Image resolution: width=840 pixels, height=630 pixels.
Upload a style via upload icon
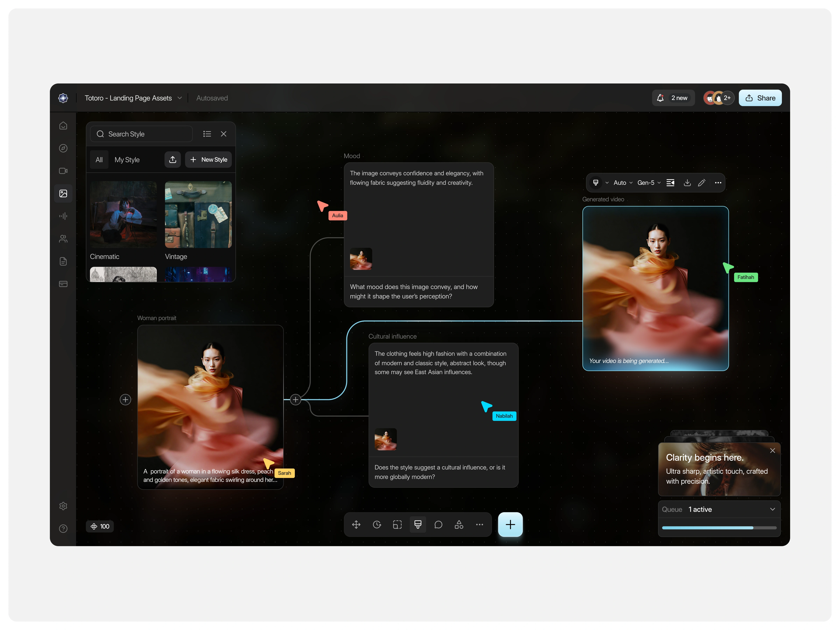(172, 159)
